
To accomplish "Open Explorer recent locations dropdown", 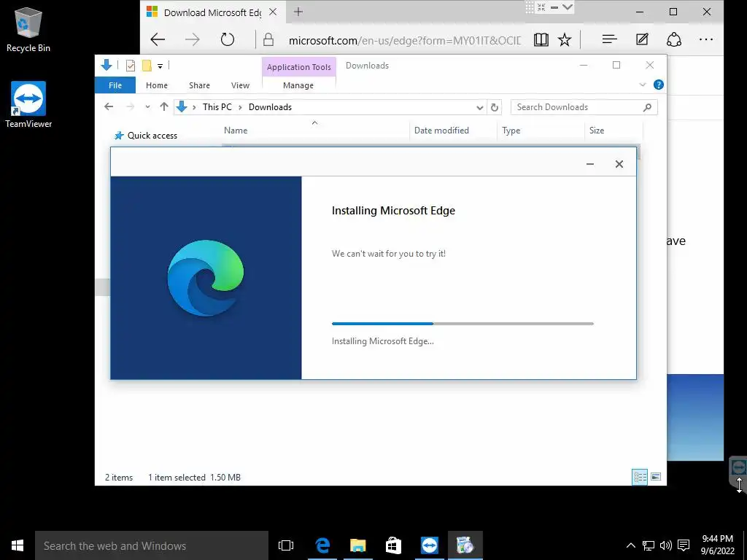I will (147, 107).
